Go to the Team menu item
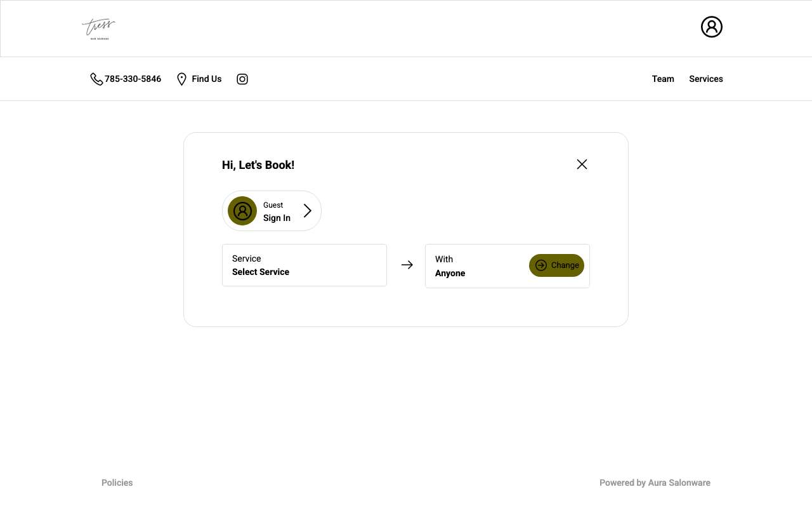This screenshot has width=812, height=508. (663, 79)
